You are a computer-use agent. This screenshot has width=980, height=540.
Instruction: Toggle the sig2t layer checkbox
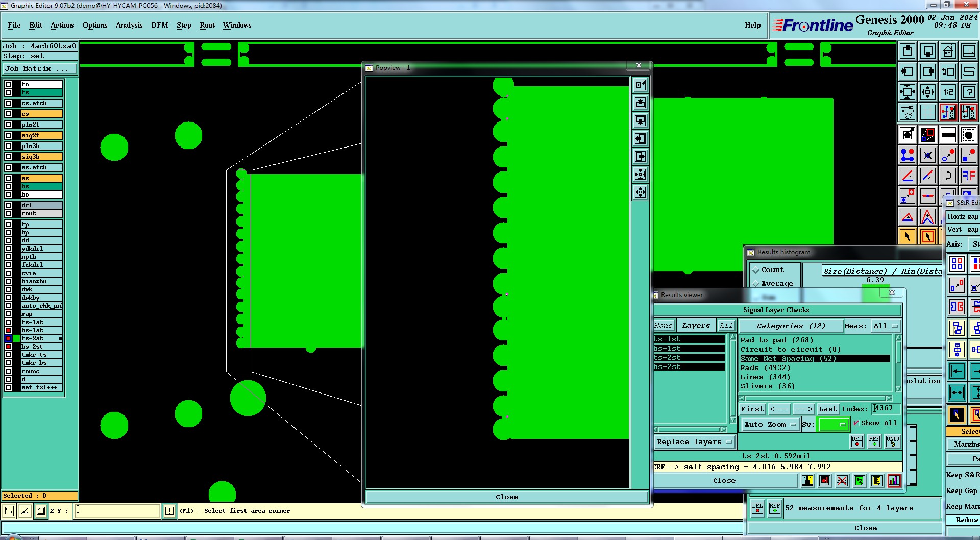pyautogui.click(x=8, y=135)
